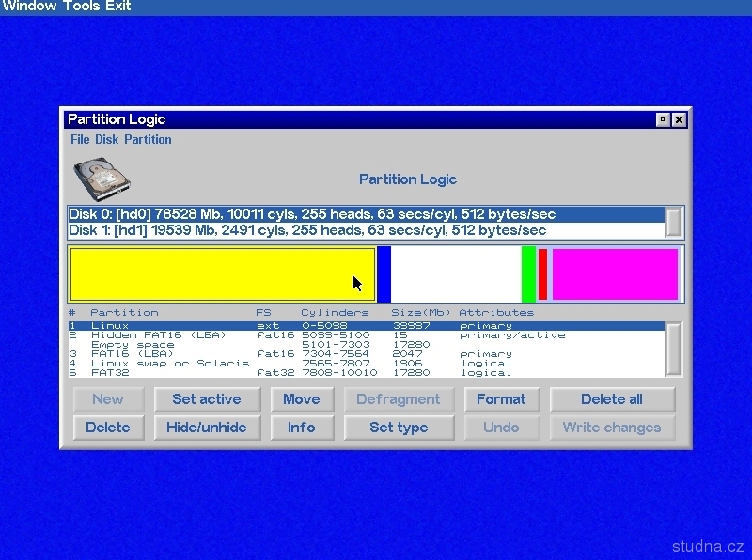752x560 pixels.
Task: Open the Exit menu in top bar
Action: pyautogui.click(x=117, y=7)
